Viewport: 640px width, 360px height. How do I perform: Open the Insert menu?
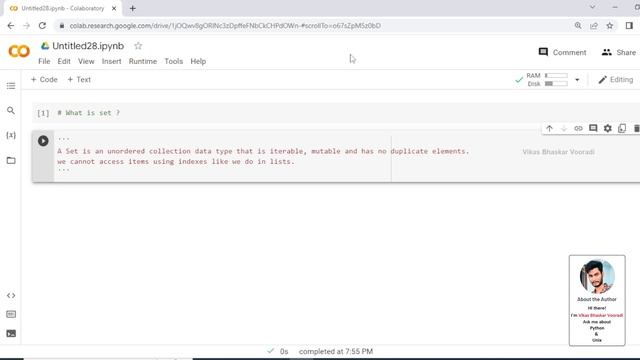coord(111,61)
